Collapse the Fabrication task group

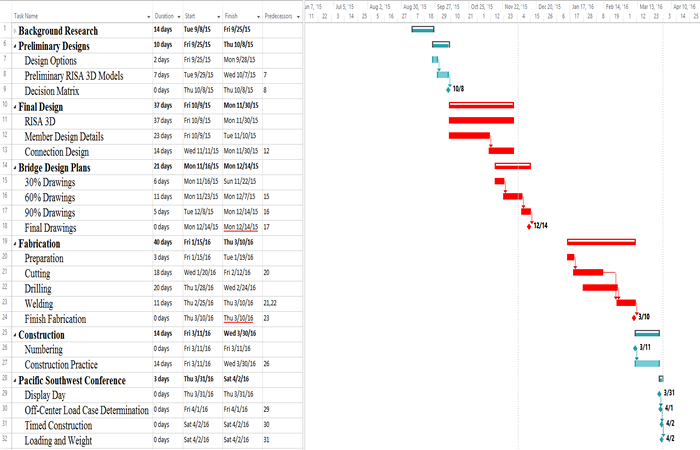click(16, 243)
